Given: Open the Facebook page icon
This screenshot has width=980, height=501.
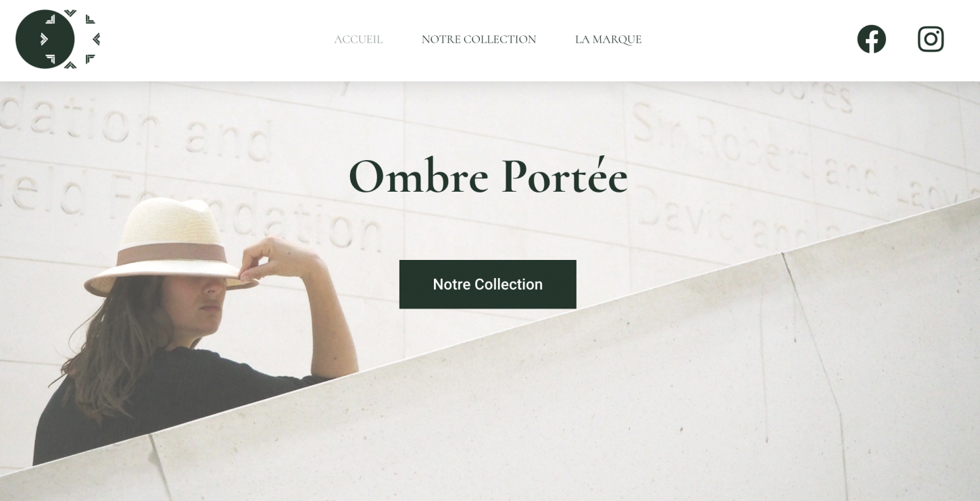Looking at the screenshot, I should 871,39.
